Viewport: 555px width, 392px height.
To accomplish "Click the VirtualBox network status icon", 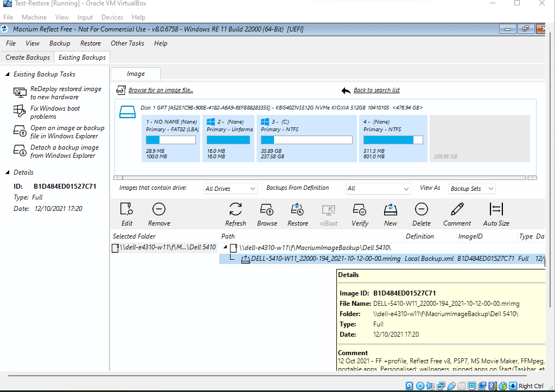I will pyautogui.click(x=441, y=386).
